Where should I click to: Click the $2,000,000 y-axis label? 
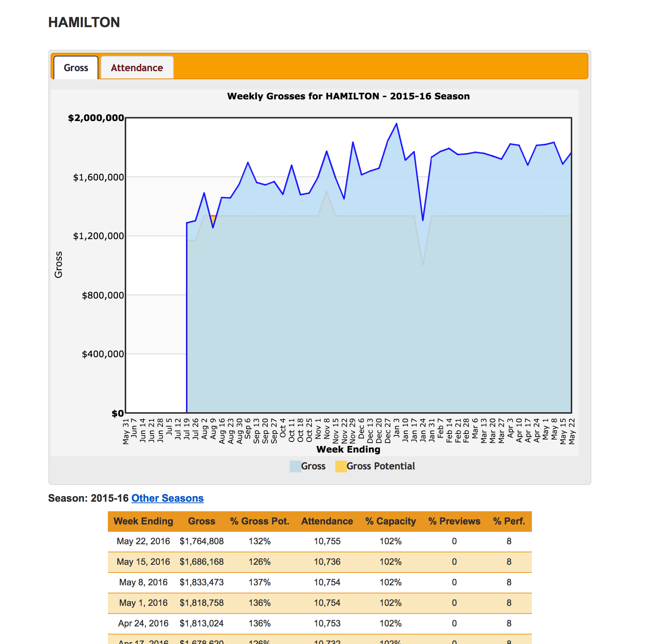point(96,118)
